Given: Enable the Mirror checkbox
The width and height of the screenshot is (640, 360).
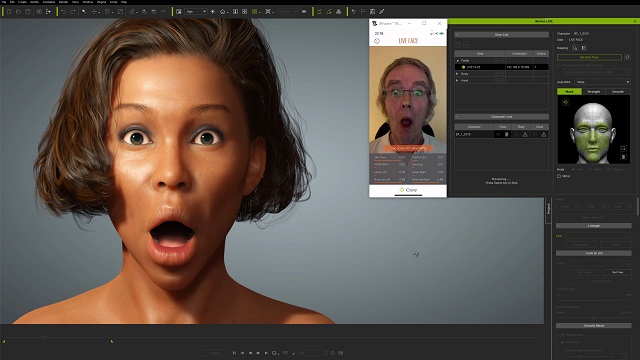Looking at the screenshot, I should 559,176.
